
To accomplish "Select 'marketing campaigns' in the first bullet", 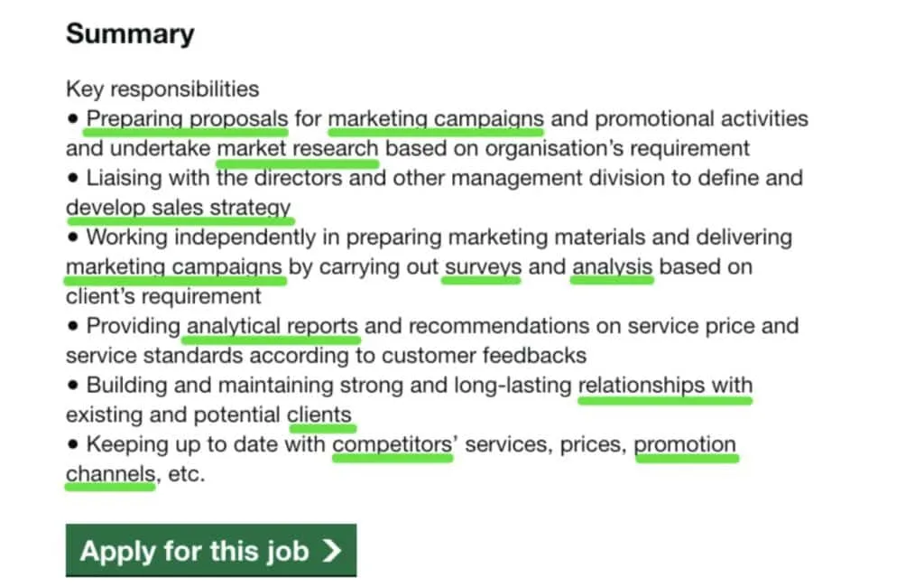I will click(436, 118).
